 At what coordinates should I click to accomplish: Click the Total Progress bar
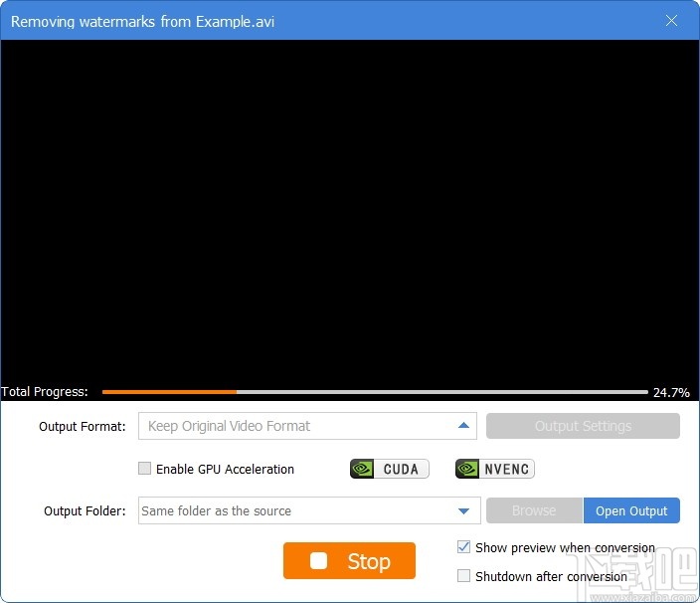coord(375,392)
